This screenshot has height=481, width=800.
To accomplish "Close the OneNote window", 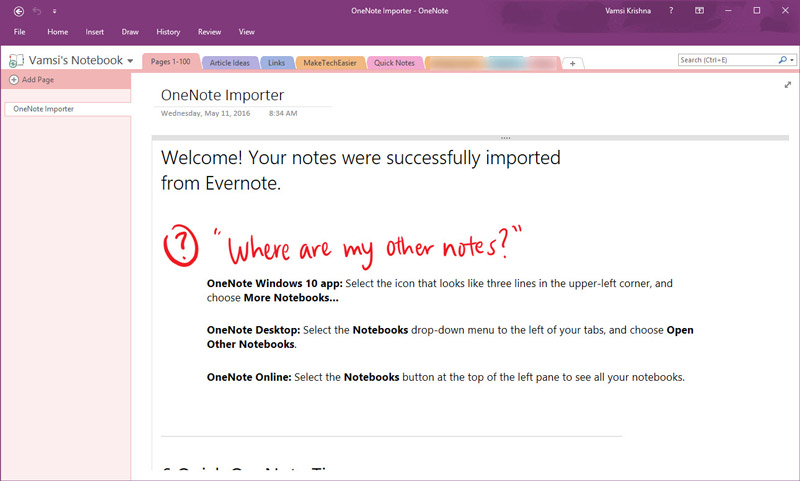I will click(785, 10).
